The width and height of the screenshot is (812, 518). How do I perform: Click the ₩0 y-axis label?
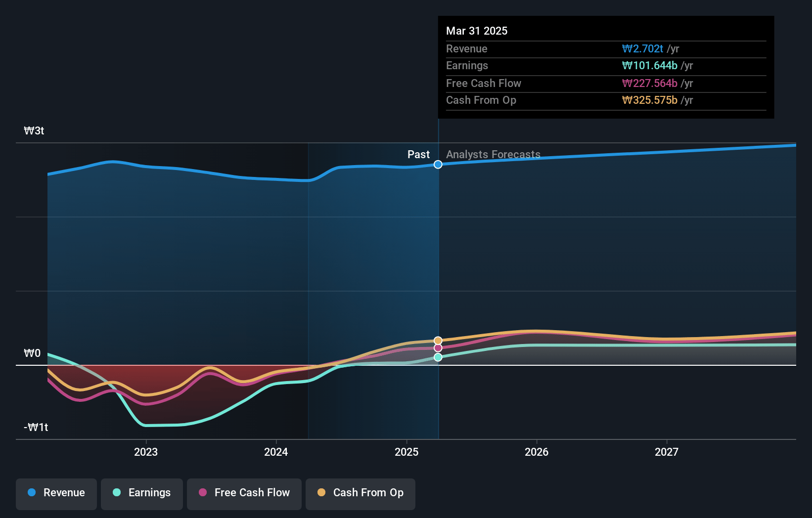(x=32, y=353)
